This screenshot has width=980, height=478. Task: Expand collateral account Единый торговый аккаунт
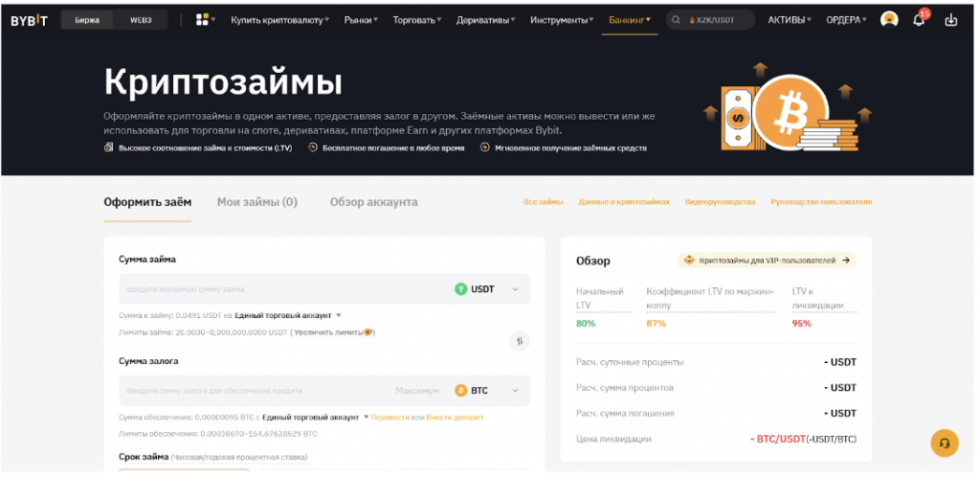(x=316, y=417)
